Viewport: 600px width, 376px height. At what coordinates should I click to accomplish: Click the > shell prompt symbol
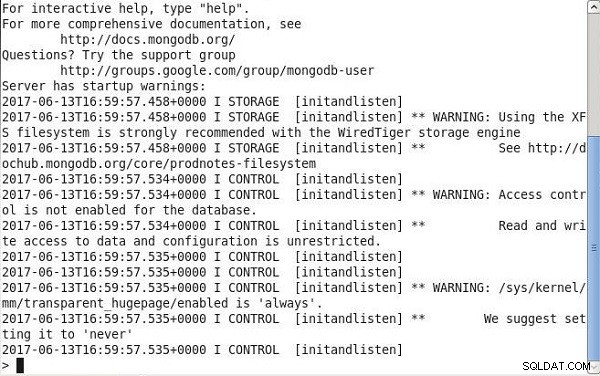5,365
